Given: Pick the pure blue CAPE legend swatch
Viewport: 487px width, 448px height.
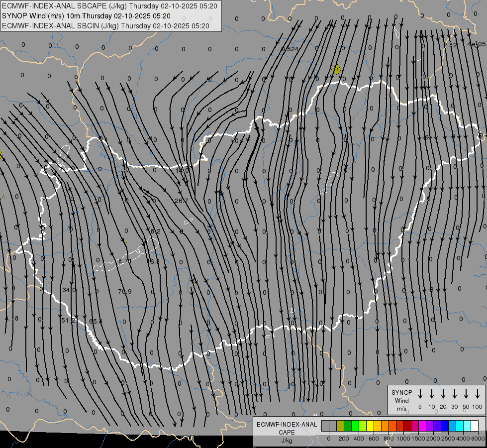Looking at the screenshot, I should pos(444,426).
